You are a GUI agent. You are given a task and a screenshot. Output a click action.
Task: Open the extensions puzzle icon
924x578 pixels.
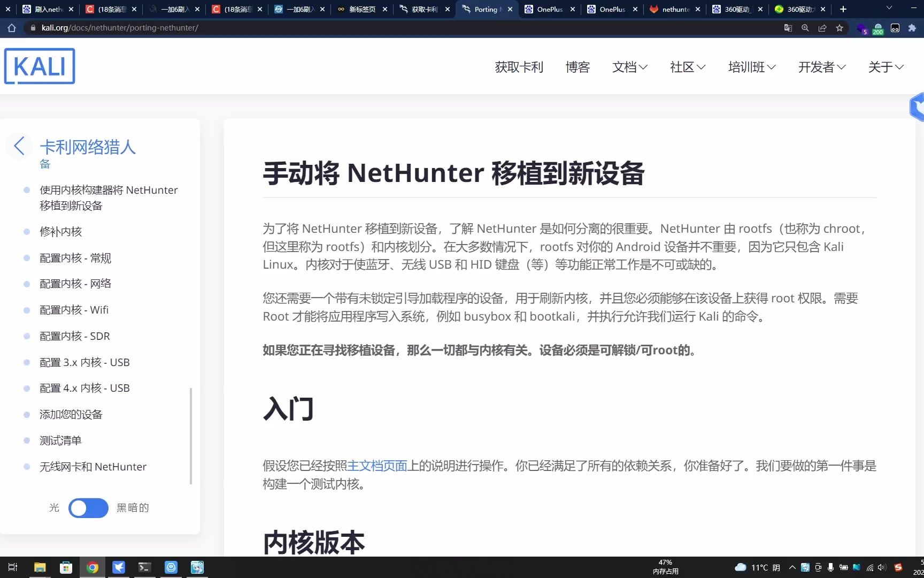(912, 28)
